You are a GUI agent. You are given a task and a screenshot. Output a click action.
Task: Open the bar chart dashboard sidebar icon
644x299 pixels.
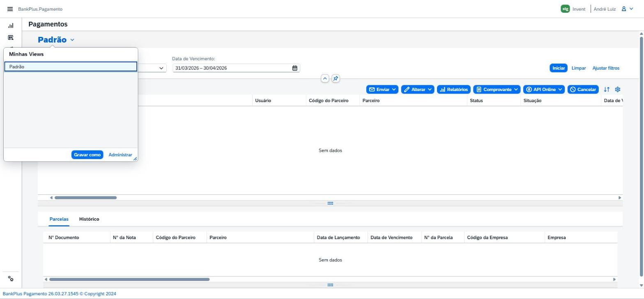point(11,25)
